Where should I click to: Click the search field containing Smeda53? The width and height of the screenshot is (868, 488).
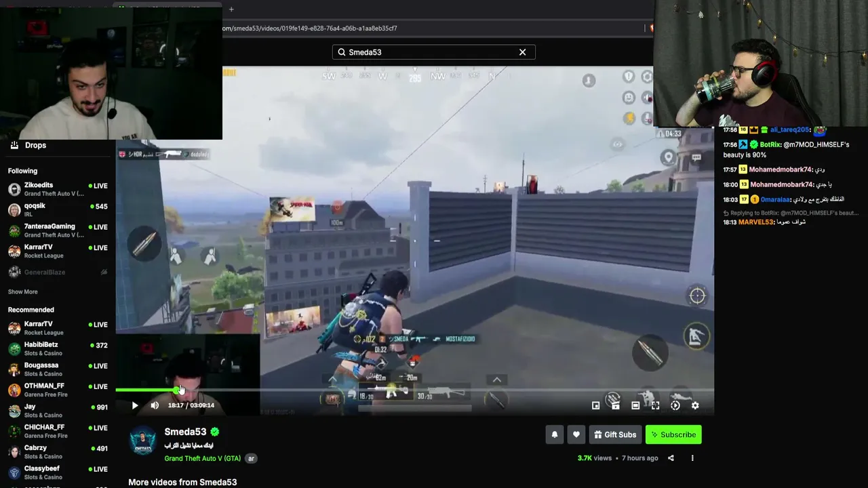(433, 52)
